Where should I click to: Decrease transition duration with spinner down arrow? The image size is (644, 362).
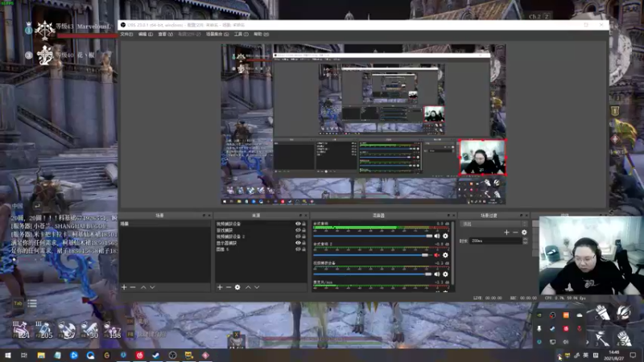pyautogui.click(x=525, y=243)
